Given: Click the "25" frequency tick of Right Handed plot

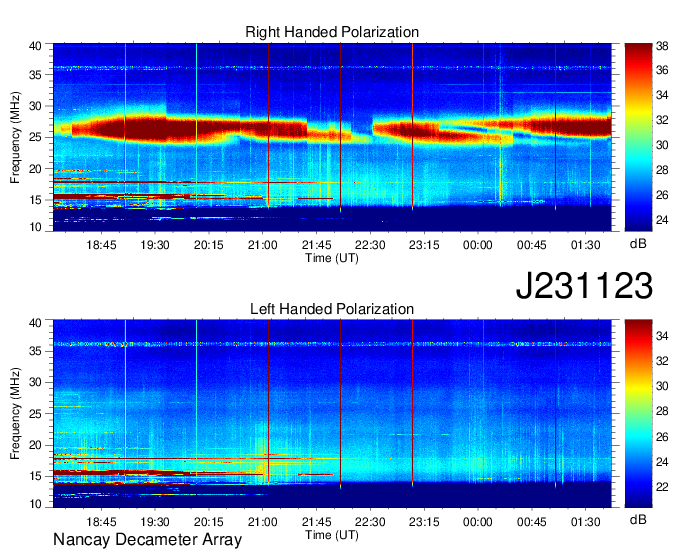Looking at the screenshot, I should click(35, 137).
